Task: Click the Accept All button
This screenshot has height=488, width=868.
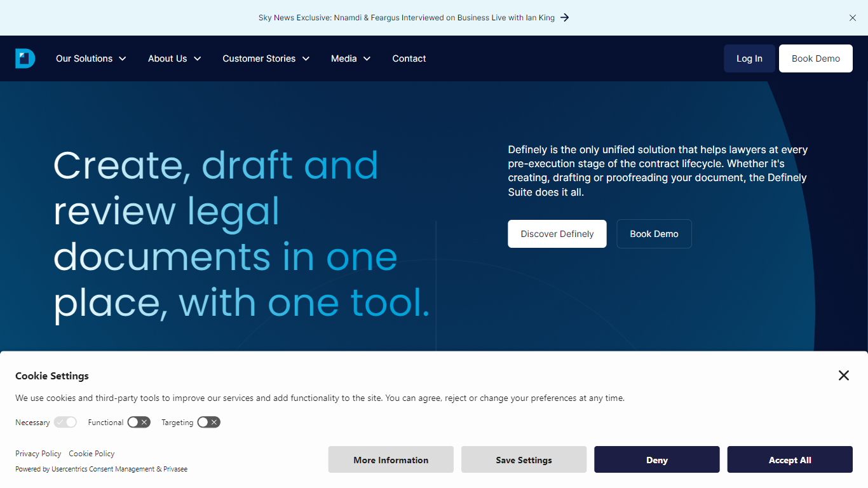Action: tap(790, 459)
